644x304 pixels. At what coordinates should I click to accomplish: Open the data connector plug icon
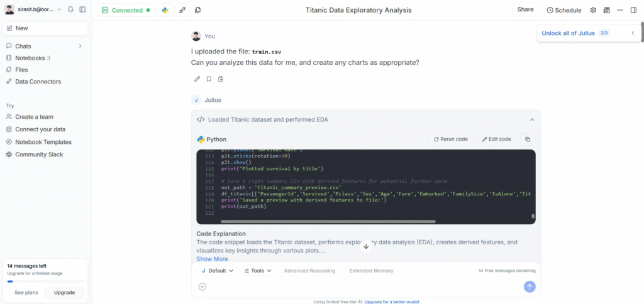click(182, 10)
